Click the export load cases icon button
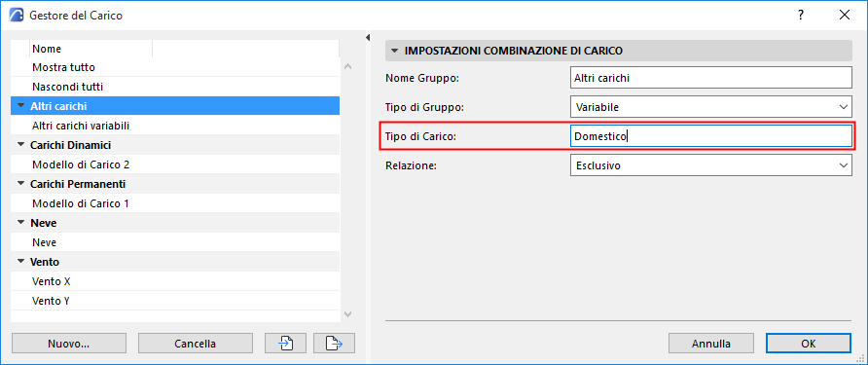 [x=334, y=344]
